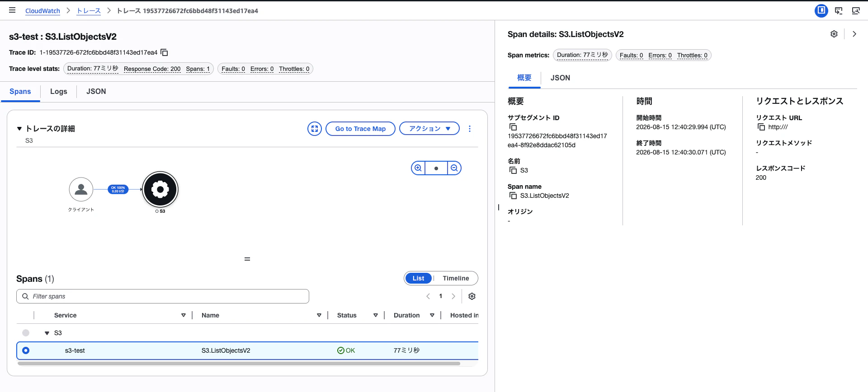The height and width of the screenshot is (392, 868).
Task: Click the trace-level Errors: 0 stat
Action: [x=262, y=69]
